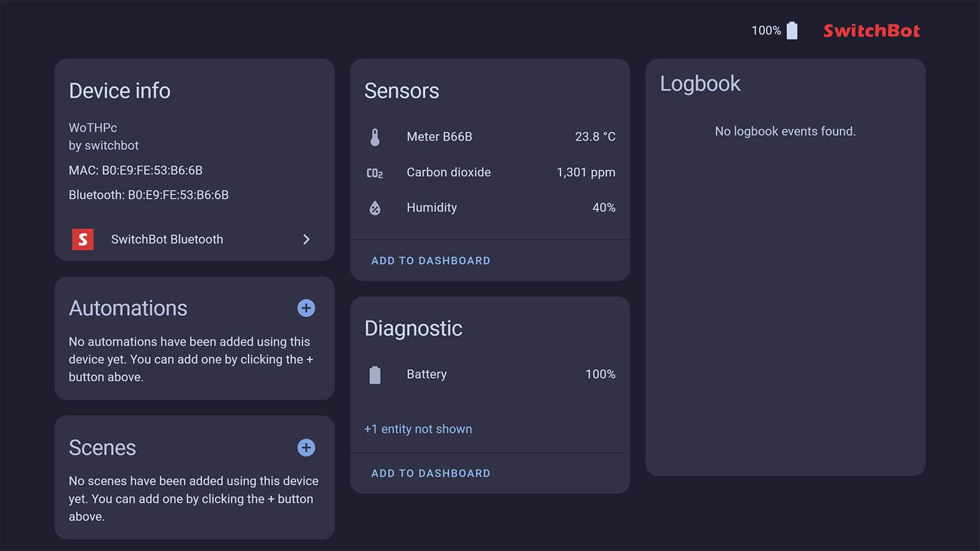Expand the SwitchBot Bluetooth chevron
Image resolution: width=980 pixels, height=551 pixels.
click(307, 239)
